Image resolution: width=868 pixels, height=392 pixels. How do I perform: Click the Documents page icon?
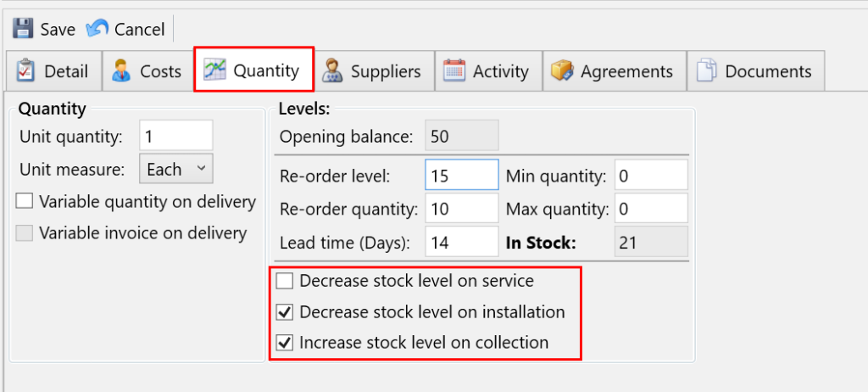[x=707, y=71]
